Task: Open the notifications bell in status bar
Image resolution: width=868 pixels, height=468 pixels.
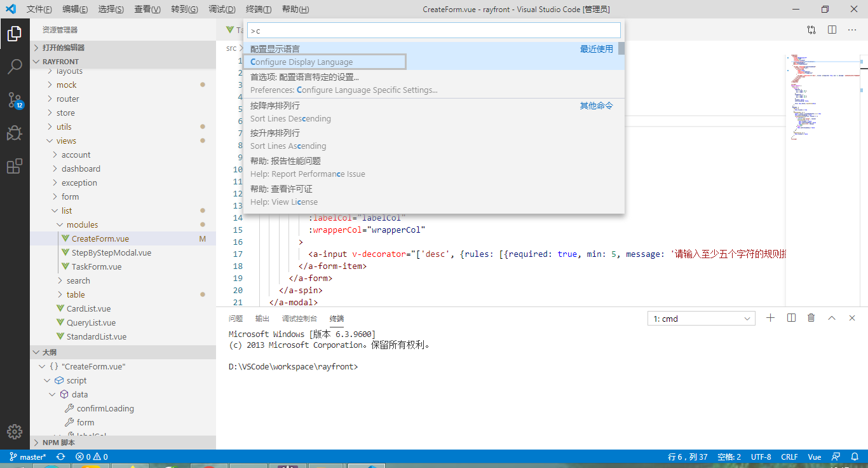Action: click(855, 457)
